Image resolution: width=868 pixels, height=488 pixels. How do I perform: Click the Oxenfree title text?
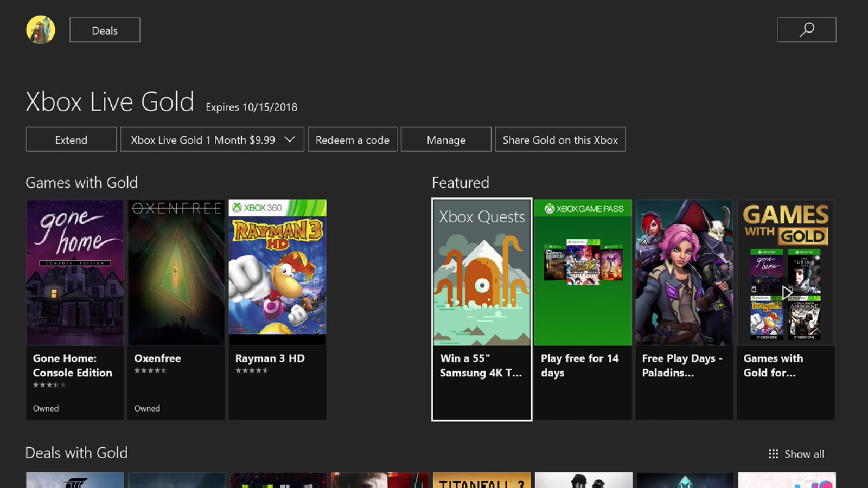coord(157,358)
